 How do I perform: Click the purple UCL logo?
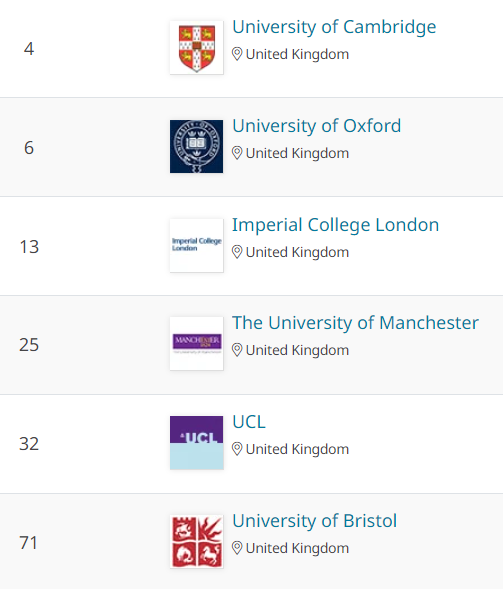(x=196, y=443)
